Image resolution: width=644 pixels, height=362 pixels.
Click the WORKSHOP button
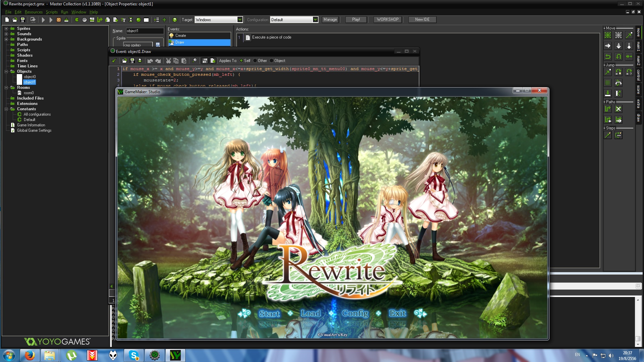[387, 19]
